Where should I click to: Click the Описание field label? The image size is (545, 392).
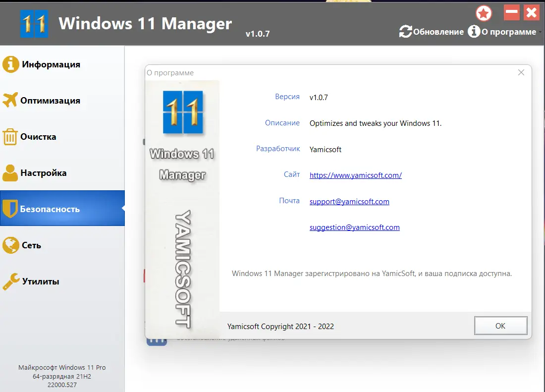(x=282, y=123)
